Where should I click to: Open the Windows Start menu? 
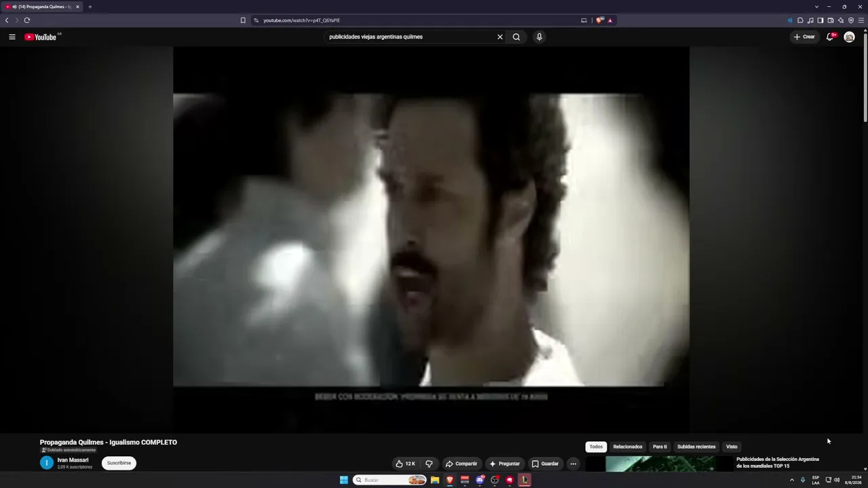click(344, 480)
